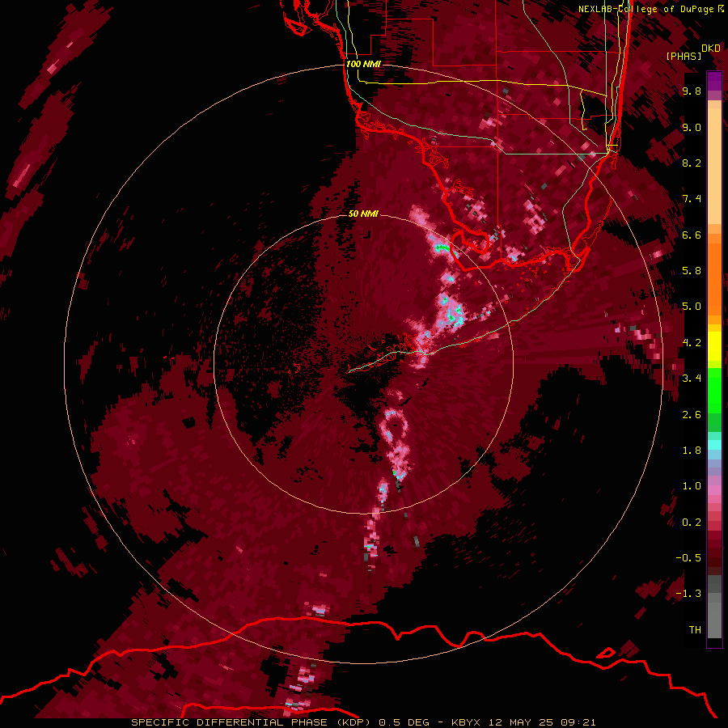This screenshot has width=728, height=728.
Task: Pick the purple segment at the top of the color bar
Action: (714, 81)
